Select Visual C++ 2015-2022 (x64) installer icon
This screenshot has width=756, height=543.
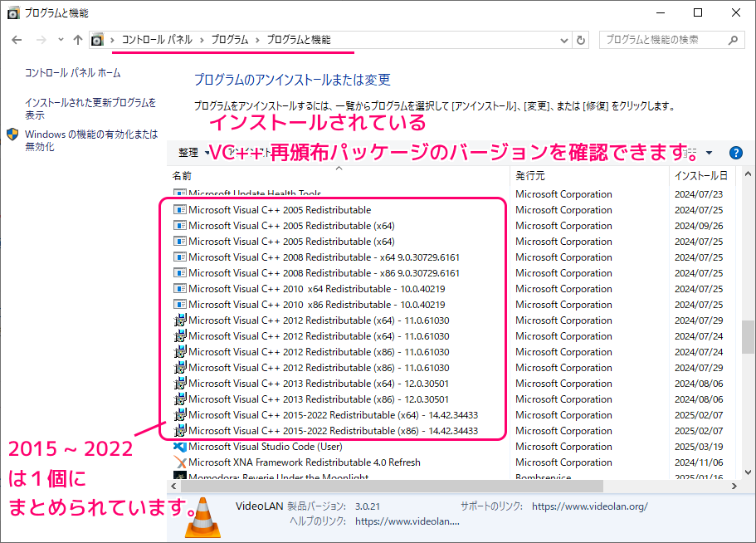(180, 415)
